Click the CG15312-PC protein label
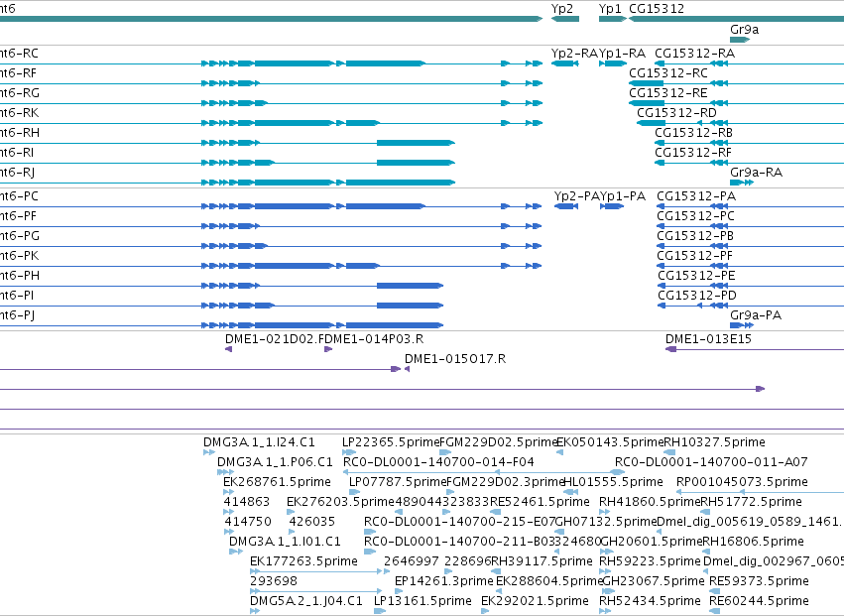Viewport: 844px width, 616px height. tap(695, 216)
